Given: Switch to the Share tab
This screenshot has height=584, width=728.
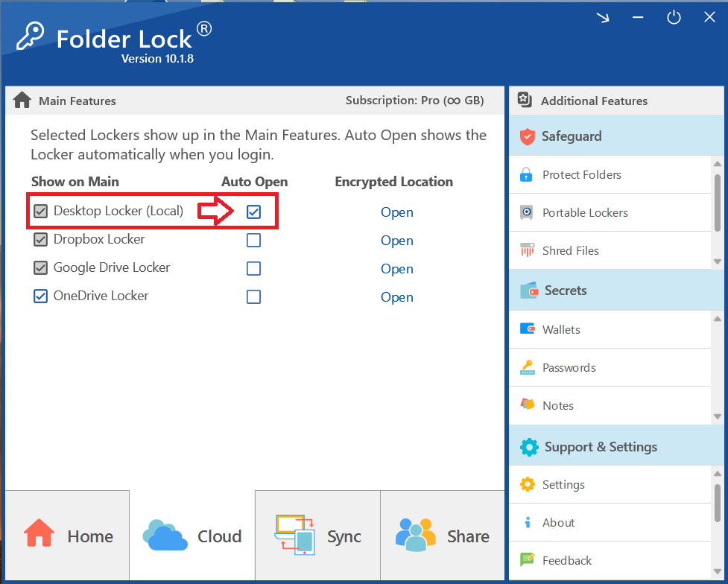Looking at the screenshot, I should tap(443, 536).
